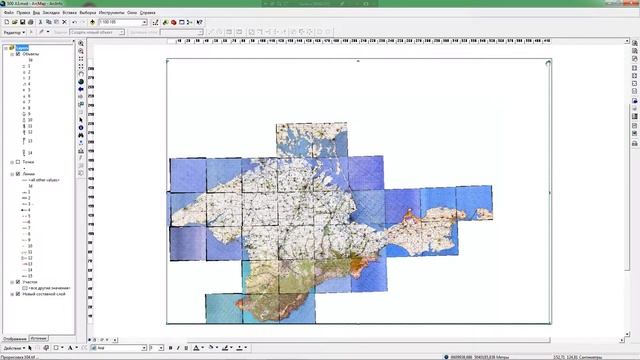This screenshot has height=360, width=640.
Task: Switch to the Источник tab
Action: (39, 338)
